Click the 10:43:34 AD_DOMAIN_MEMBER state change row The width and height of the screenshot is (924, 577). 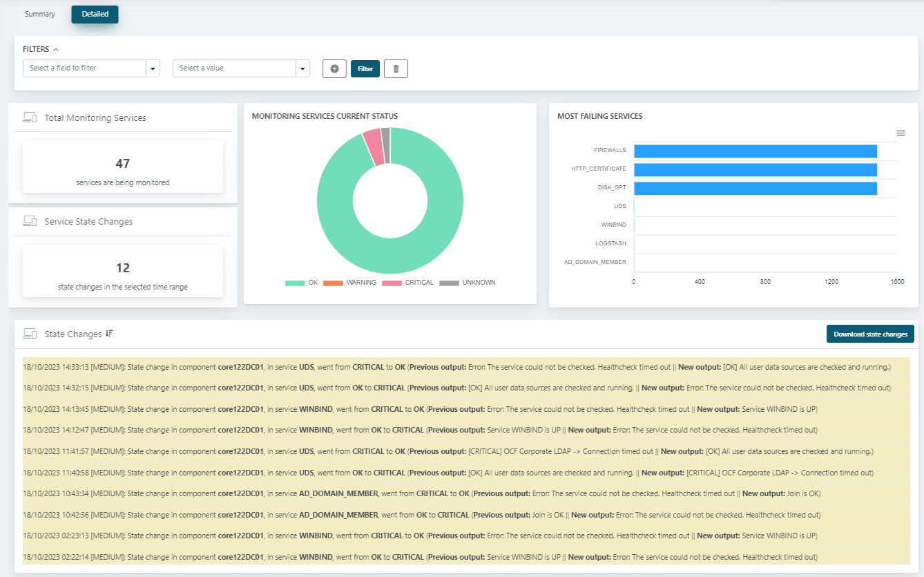pyautogui.click(x=466, y=493)
